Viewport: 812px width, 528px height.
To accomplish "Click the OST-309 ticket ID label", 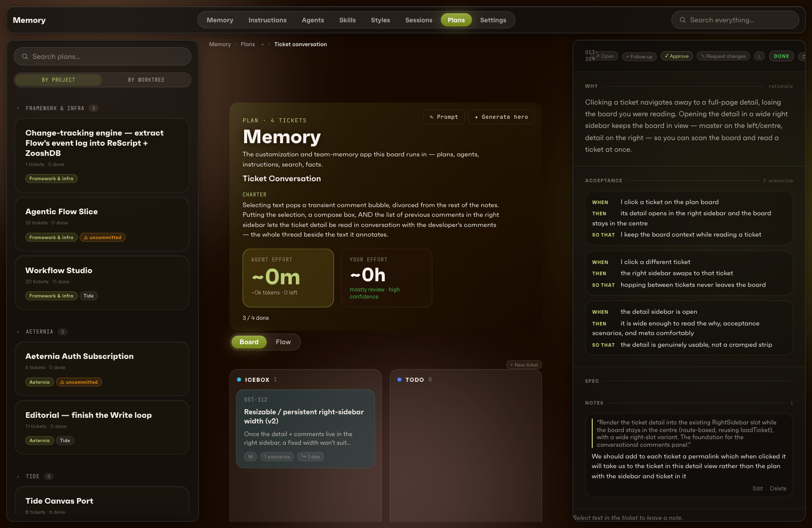I will coord(590,56).
